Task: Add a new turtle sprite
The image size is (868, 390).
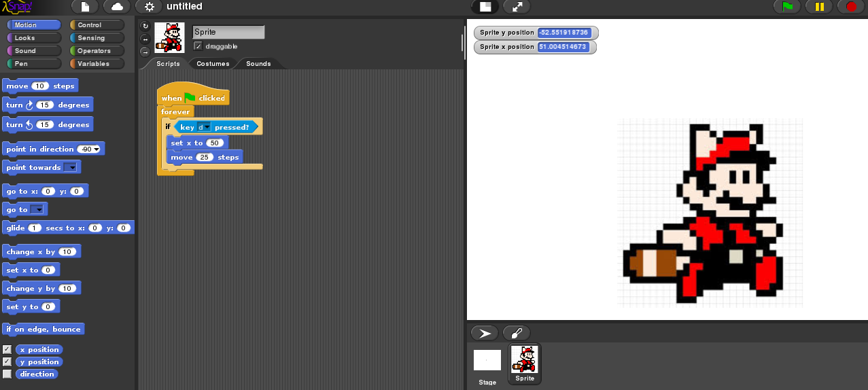Action: click(485, 334)
